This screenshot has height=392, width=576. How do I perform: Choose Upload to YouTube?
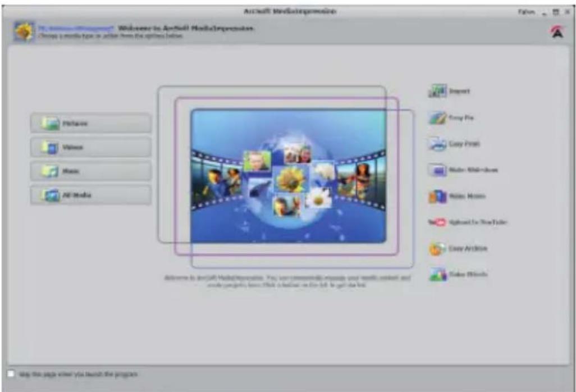click(x=468, y=222)
